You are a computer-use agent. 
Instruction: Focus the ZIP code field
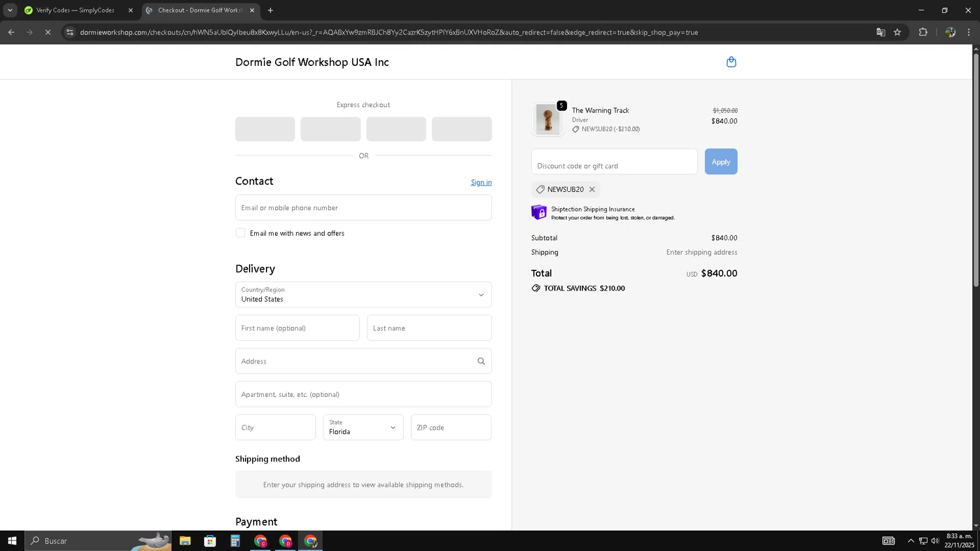point(451,428)
